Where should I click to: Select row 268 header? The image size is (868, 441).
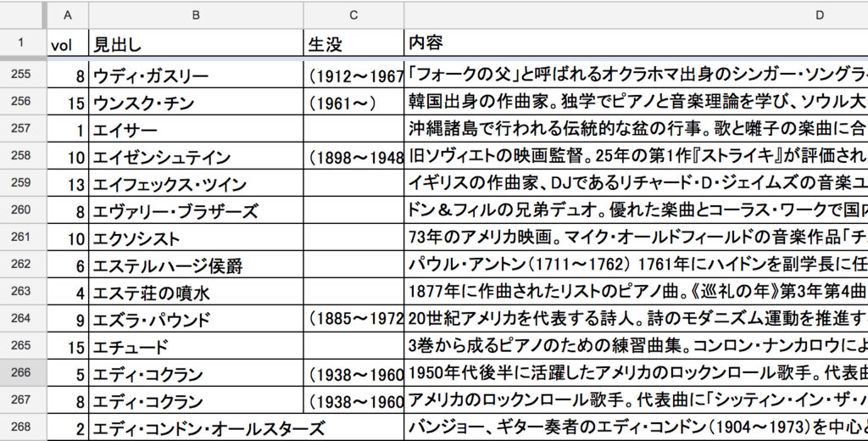coord(21,427)
